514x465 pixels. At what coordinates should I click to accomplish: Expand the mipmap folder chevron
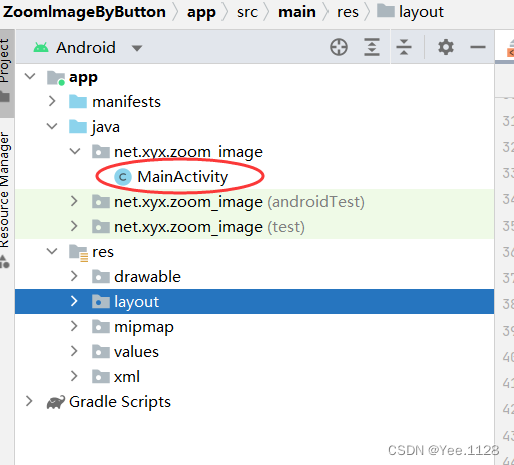(x=74, y=326)
